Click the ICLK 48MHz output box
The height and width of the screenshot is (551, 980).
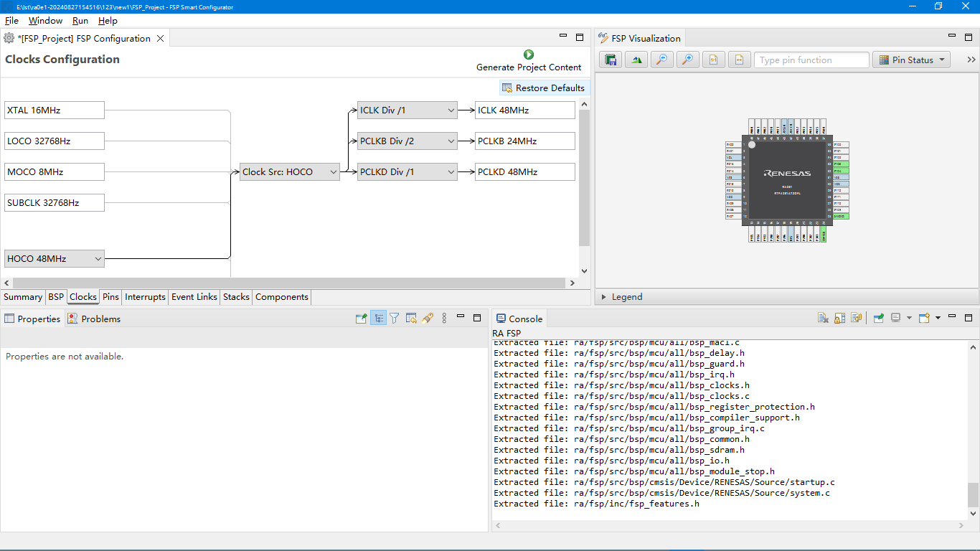pos(525,110)
